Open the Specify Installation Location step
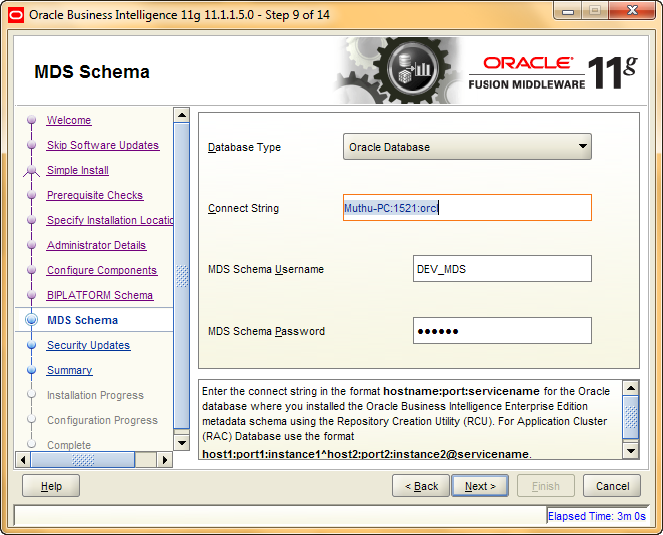The width and height of the screenshot is (663, 535). [110, 220]
